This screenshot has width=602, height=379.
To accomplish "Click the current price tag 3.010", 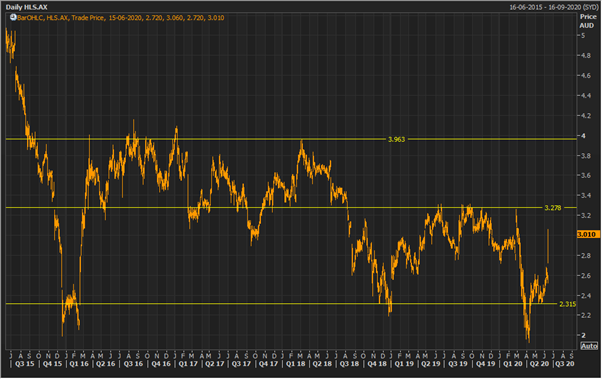I will (588, 234).
